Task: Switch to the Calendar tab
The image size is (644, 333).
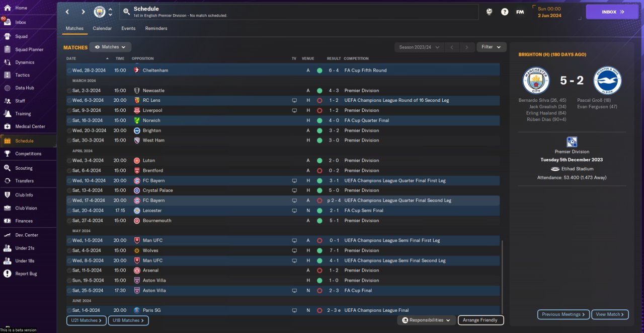Action: [102, 28]
